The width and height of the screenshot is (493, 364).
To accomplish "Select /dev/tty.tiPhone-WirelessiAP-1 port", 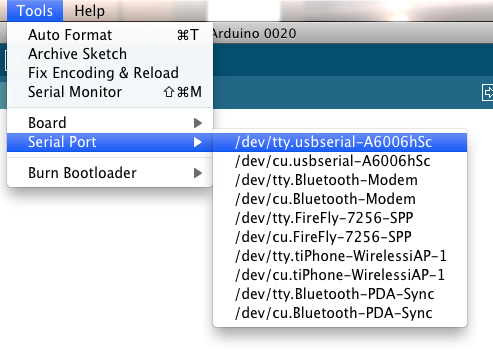I will click(x=340, y=256).
